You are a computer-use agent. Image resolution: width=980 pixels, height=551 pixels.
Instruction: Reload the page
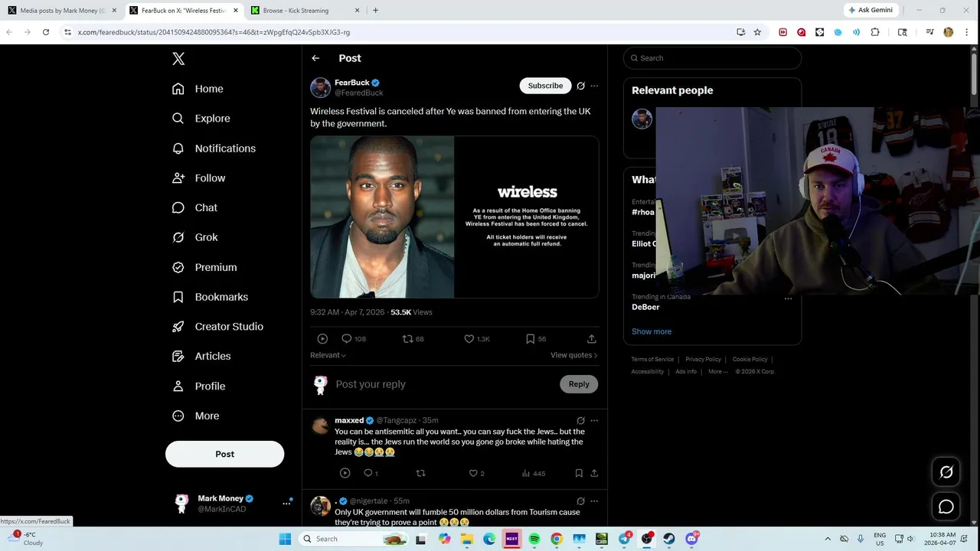click(46, 32)
